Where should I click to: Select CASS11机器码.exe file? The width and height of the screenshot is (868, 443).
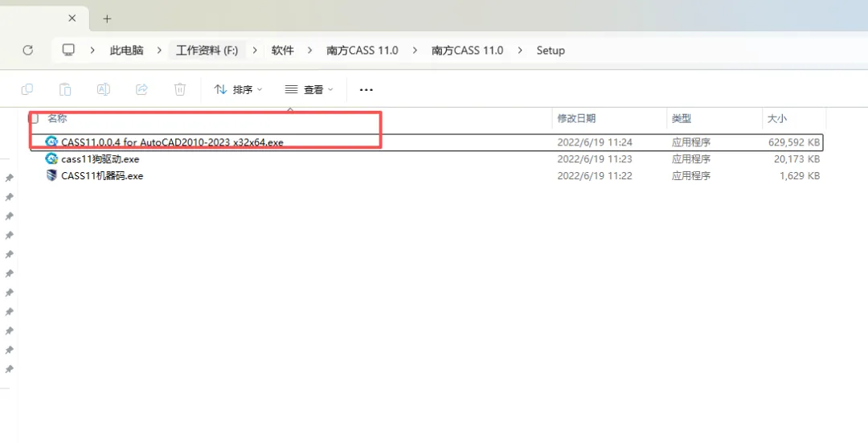[102, 175]
